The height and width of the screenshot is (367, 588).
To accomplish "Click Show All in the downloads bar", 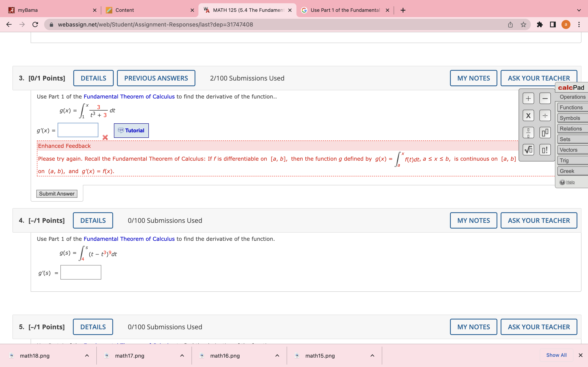I will point(556,355).
